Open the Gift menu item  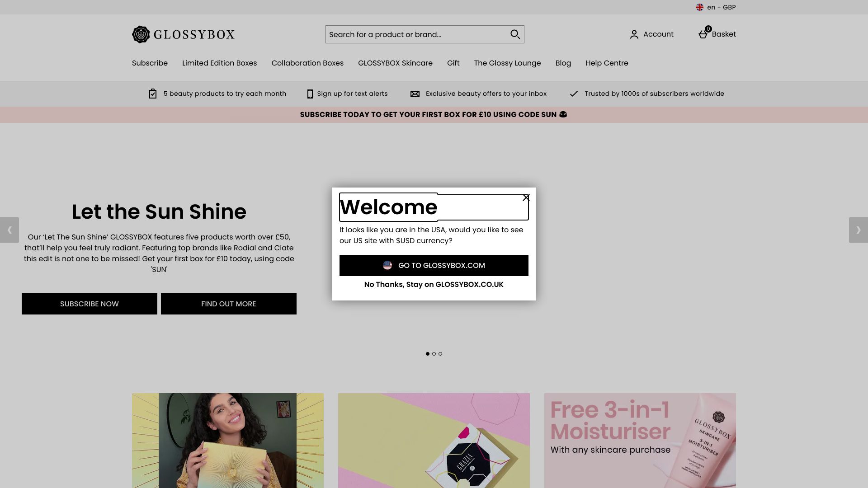pyautogui.click(x=453, y=63)
